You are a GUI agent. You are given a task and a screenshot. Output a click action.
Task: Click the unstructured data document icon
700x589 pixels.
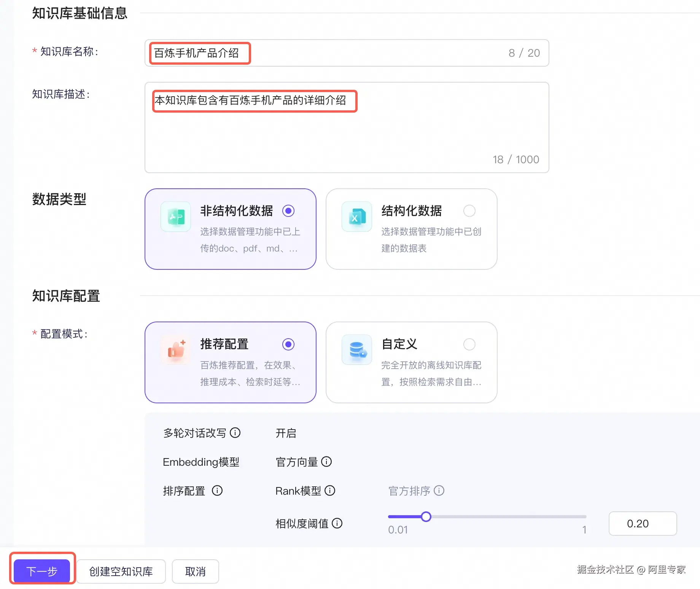pyautogui.click(x=176, y=216)
